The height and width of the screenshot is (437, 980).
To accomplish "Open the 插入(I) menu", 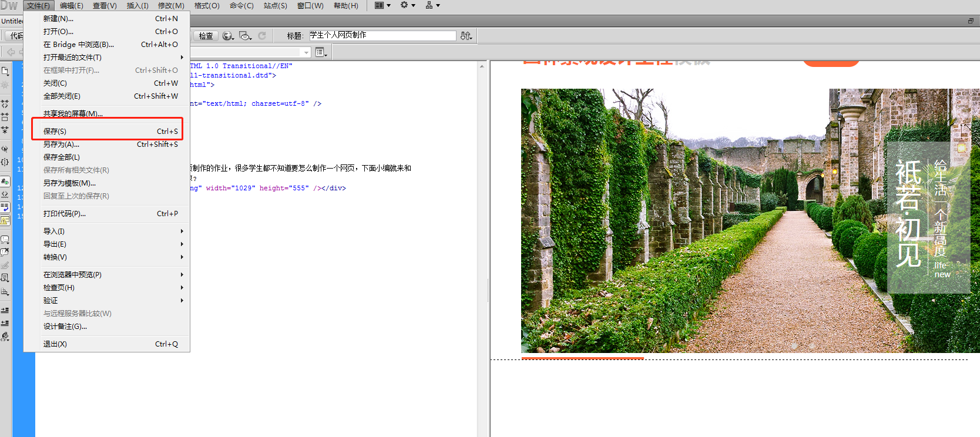I will (137, 5).
